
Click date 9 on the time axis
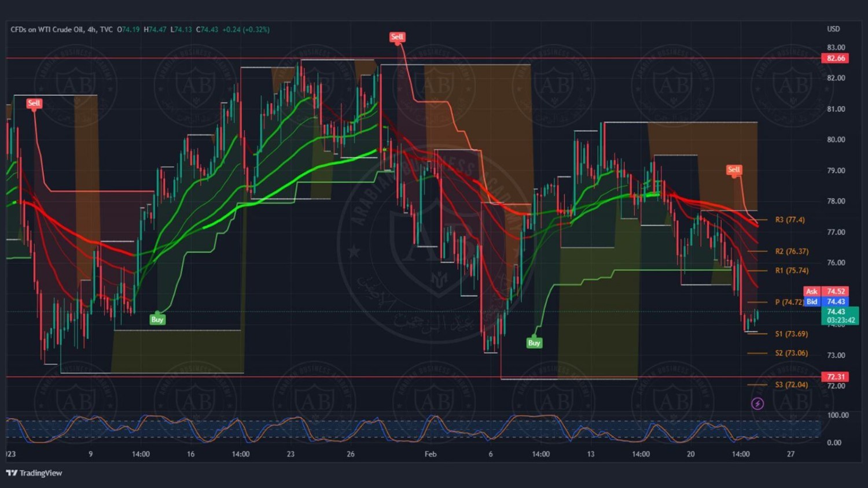(90, 454)
